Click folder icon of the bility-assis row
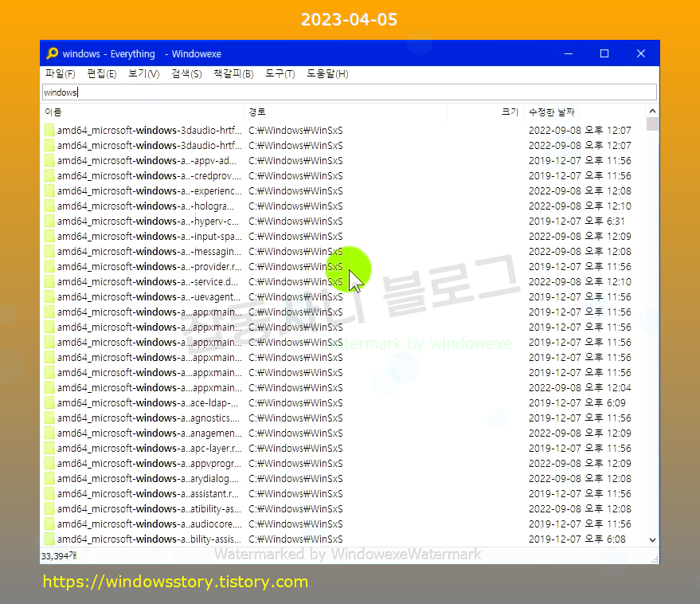This screenshot has width=700, height=604. (x=49, y=539)
